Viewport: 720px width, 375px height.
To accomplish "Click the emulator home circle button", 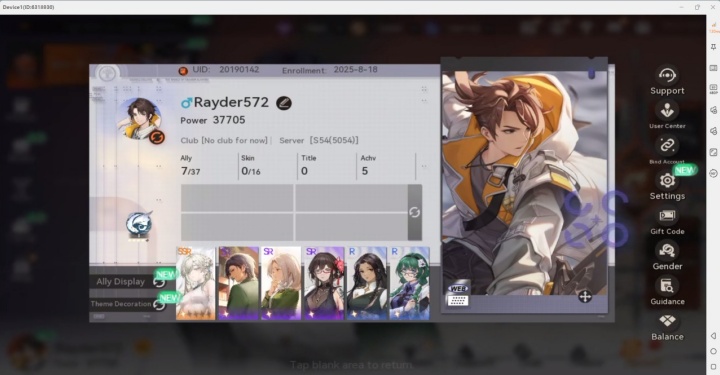I will tap(713, 351).
